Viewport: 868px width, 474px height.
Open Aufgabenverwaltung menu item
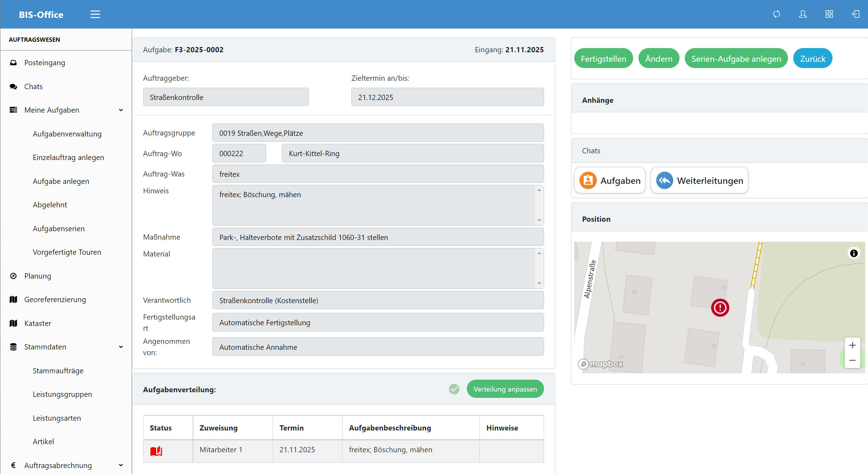click(x=67, y=134)
